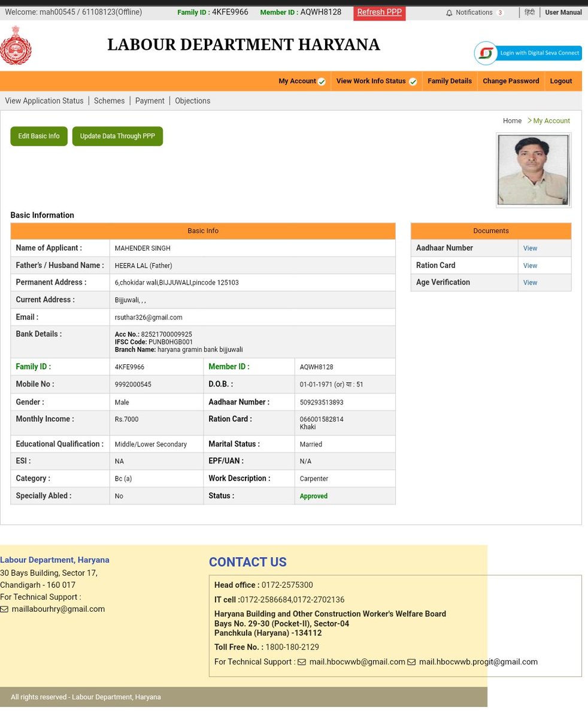Click category value Bc (a)

(123, 479)
